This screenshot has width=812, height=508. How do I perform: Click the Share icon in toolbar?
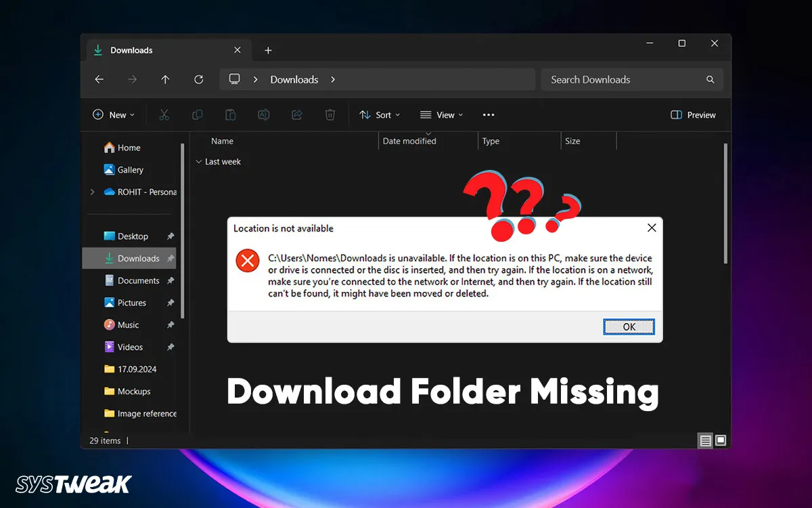click(x=296, y=115)
